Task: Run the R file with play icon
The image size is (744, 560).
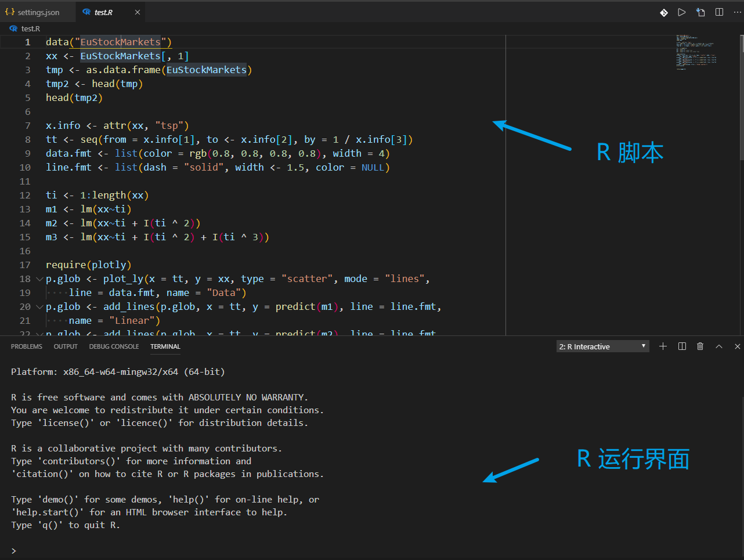Action: point(682,12)
